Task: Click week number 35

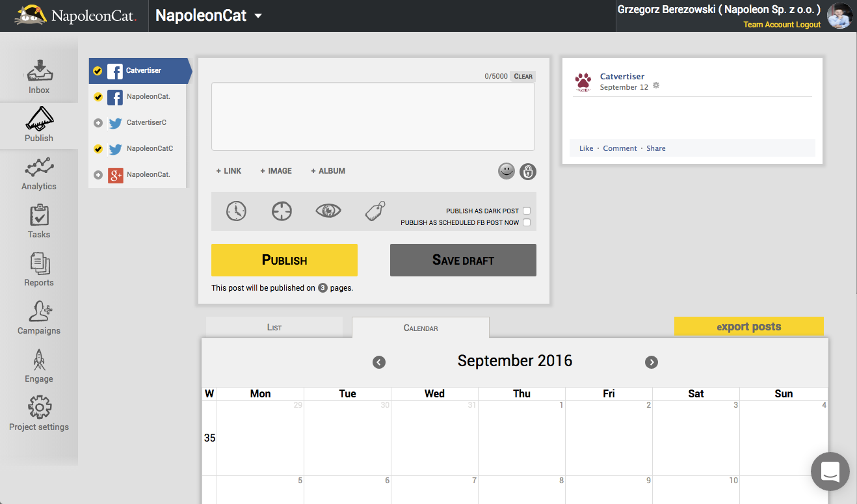Action: coord(209,438)
